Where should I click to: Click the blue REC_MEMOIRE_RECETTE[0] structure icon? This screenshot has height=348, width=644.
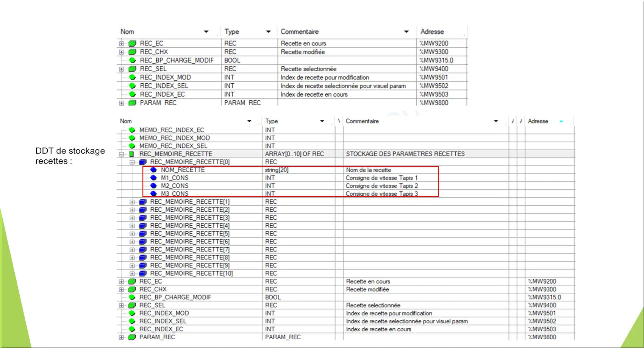tap(143, 162)
